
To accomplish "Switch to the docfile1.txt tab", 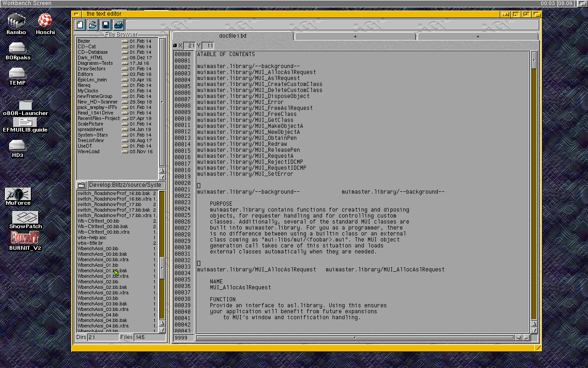I will (x=232, y=36).
